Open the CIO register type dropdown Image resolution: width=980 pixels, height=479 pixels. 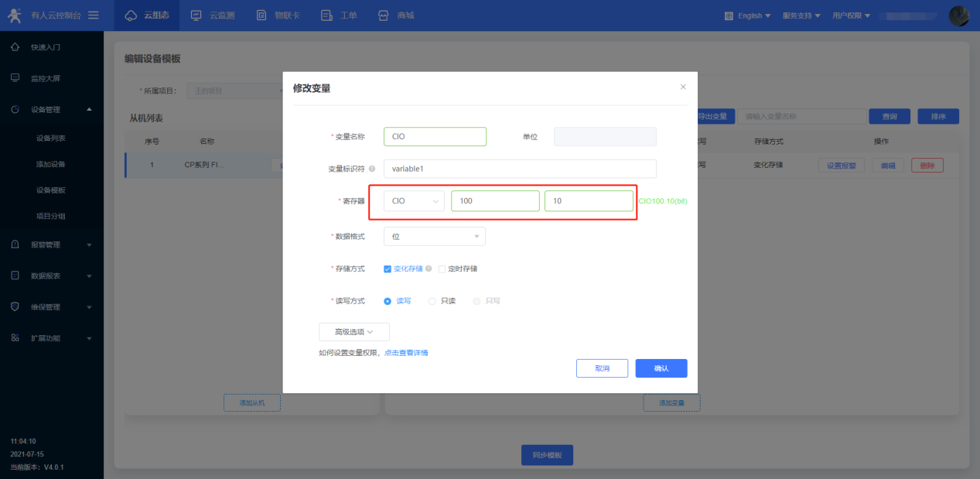click(414, 201)
